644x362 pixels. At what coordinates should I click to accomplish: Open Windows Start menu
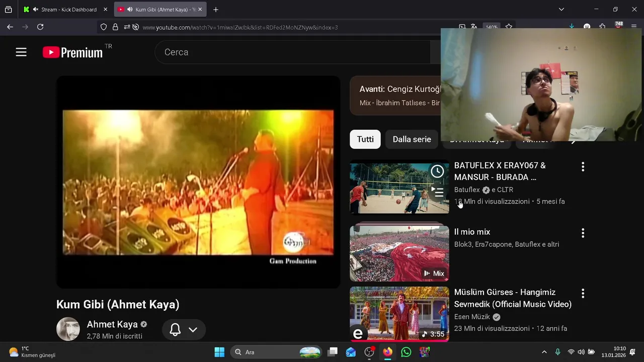[x=219, y=352]
